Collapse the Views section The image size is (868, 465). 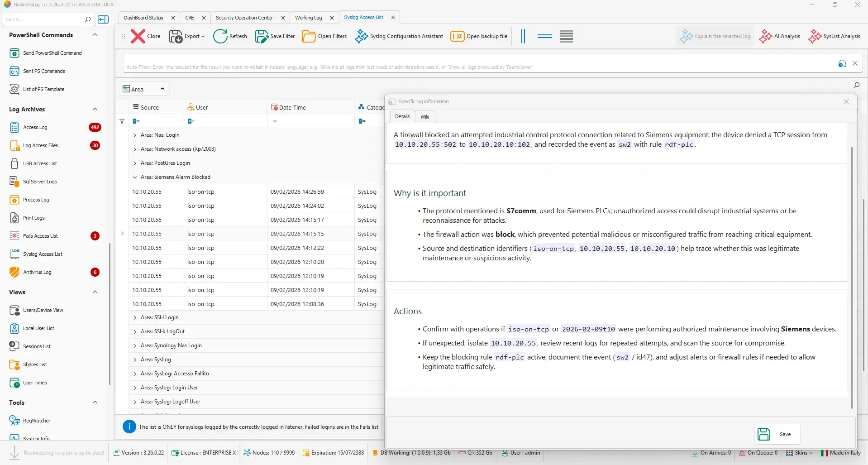click(95, 292)
